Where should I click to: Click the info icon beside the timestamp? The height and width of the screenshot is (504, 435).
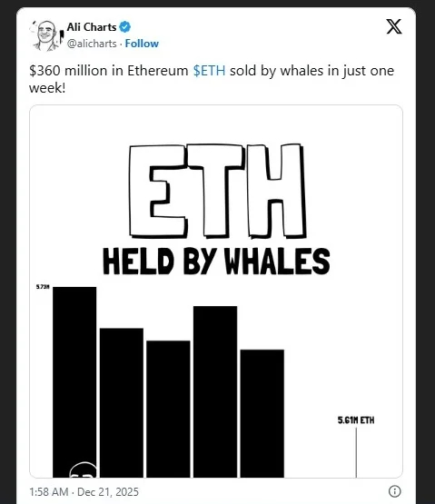coord(394,490)
